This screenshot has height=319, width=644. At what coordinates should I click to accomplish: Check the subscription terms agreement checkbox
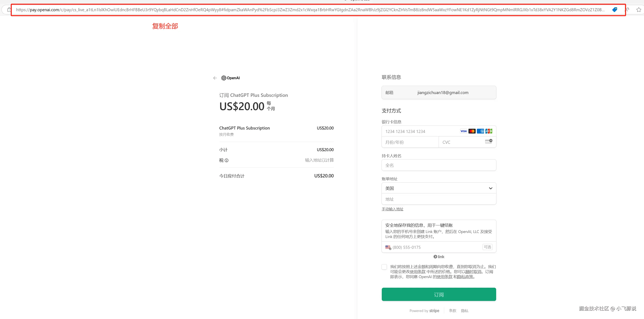384,267
